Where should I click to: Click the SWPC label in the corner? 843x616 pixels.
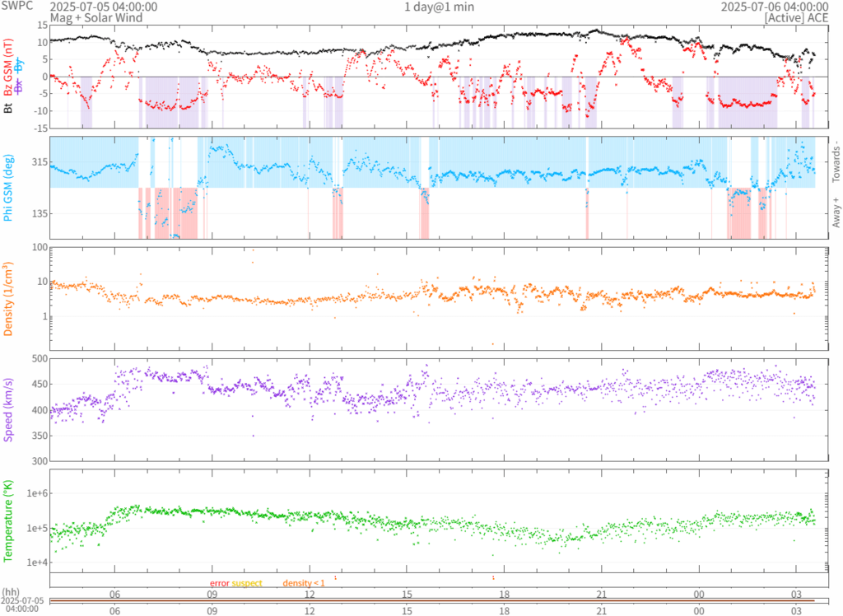pos(19,7)
